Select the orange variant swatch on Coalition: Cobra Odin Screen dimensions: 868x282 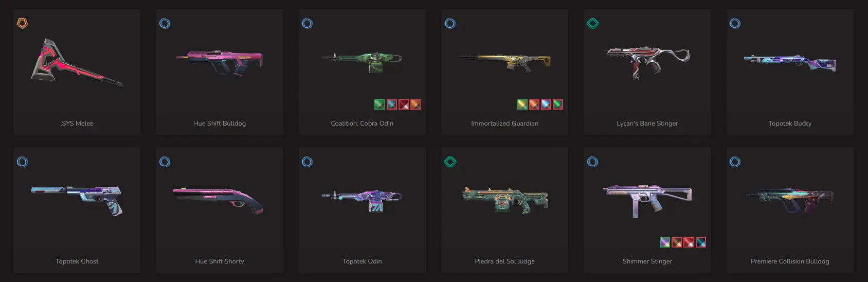(x=415, y=104)
